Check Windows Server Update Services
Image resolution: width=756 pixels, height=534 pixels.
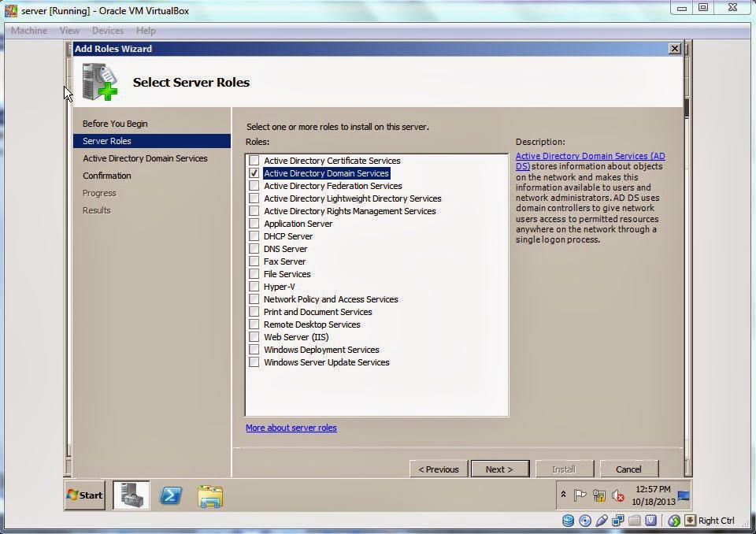(x=254, y=362)
